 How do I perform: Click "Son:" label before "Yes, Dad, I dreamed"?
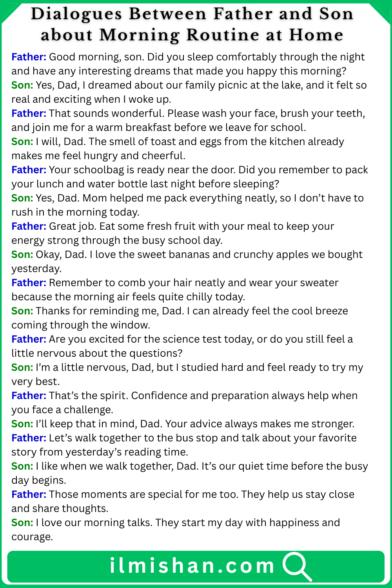(x=22, y=85)
